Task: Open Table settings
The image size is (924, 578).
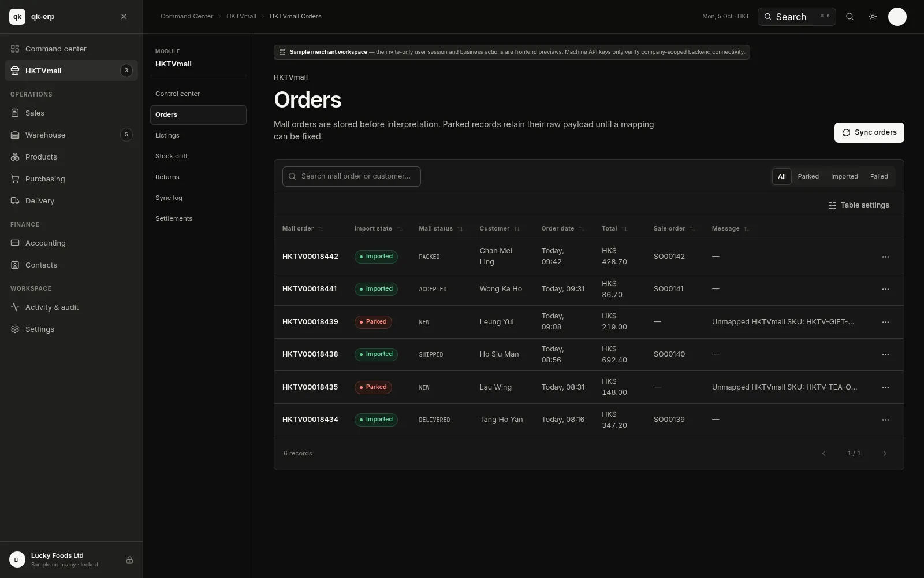Action: coord(859,205)
